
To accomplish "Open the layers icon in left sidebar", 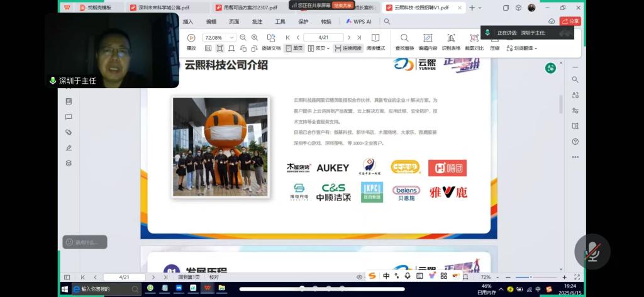I will point(69,163).
